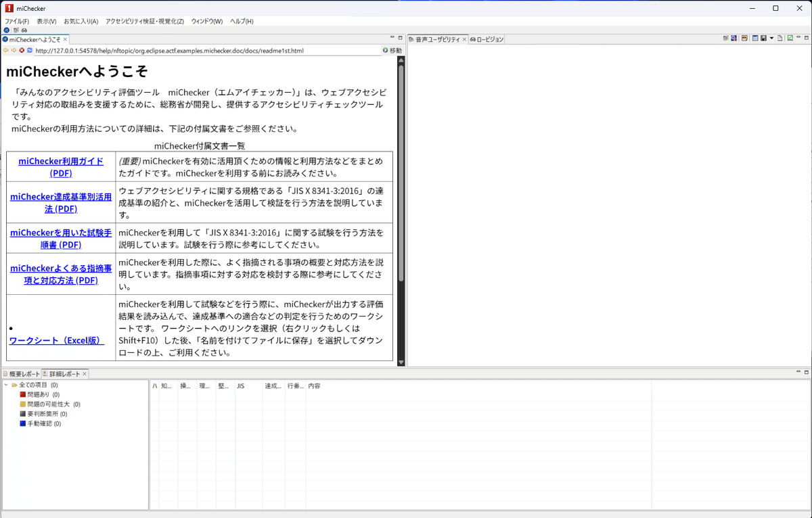Run the 音声ユーザビリティ検証 gear icon in toolbar
The image size is (812, 518).
point(16,31)
